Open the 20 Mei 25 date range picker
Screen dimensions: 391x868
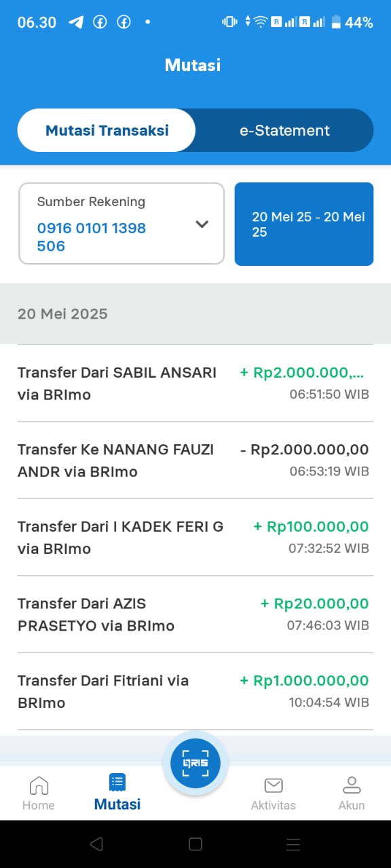[304, 224]
